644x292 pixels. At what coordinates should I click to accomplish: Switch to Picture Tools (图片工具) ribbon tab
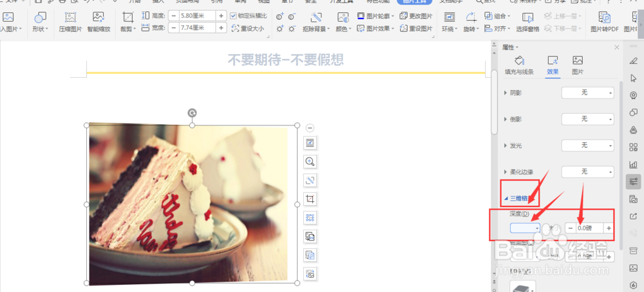pyautogui.click(x=414, y=2)
